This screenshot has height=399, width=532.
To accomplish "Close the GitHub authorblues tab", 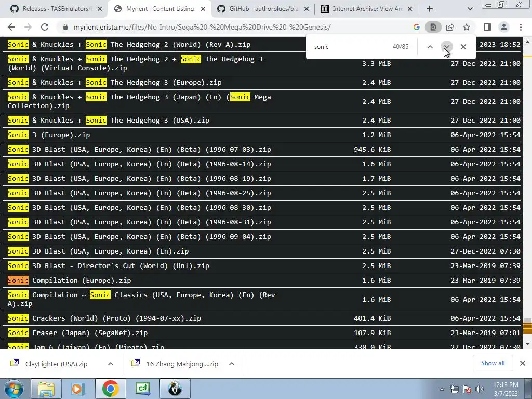I will (307, 9).
